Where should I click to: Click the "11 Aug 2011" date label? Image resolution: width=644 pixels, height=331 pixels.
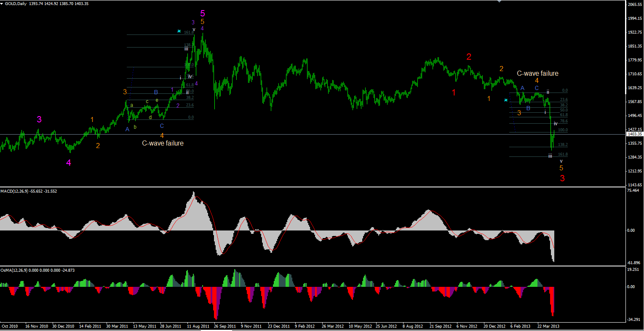coord(198,326)
